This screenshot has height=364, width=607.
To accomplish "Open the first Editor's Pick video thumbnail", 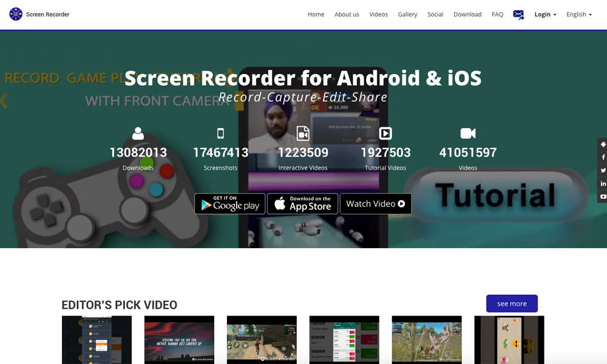I will [97, 340].
